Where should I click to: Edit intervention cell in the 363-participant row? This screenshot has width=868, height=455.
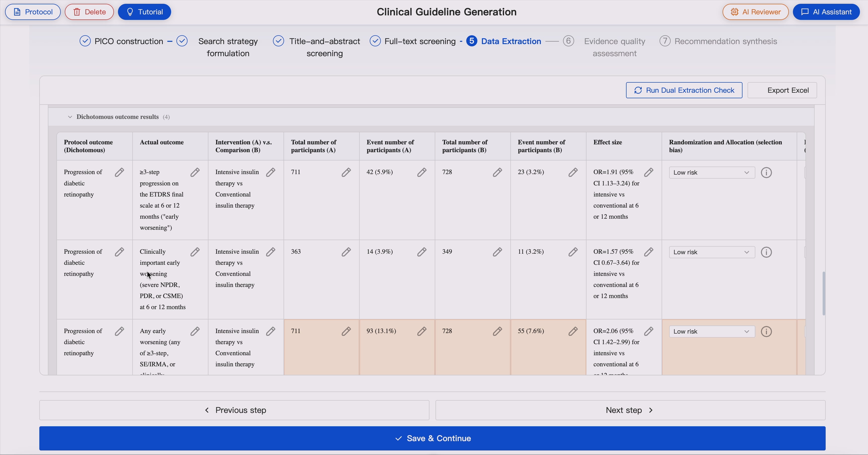coord(271,252)
